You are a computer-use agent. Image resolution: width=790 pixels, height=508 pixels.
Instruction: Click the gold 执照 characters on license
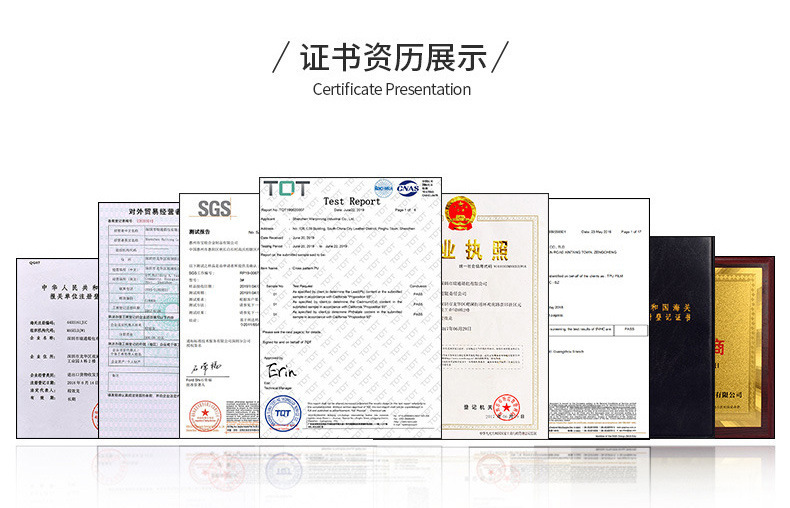pos(486,250)
